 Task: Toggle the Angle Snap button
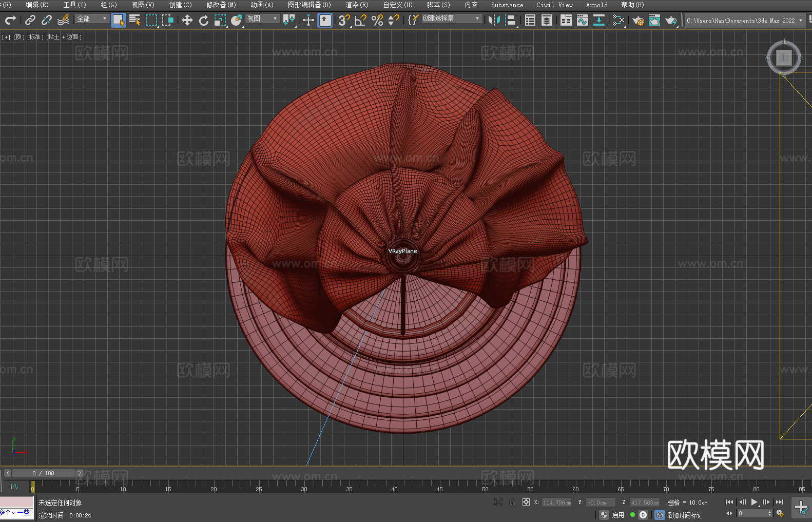pyautogui.click(x=361, y=20)
